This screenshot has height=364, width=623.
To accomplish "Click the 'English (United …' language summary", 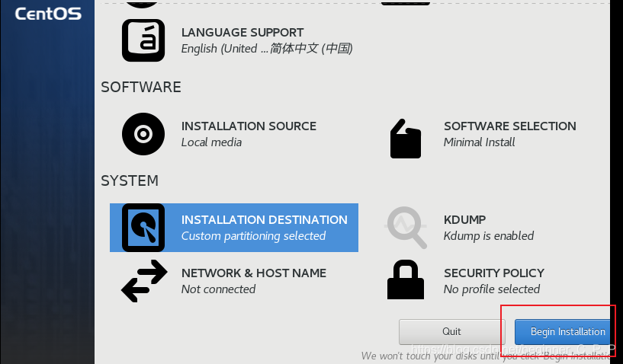I will (x=267, y=49).
